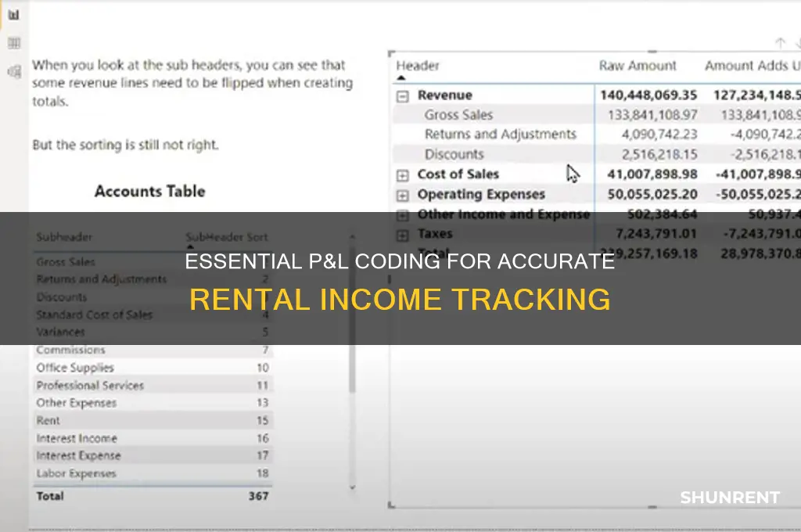Click the 4,090,742.23 raw amount
Screen dimensions: 801x532
click(x=659, y=135)
